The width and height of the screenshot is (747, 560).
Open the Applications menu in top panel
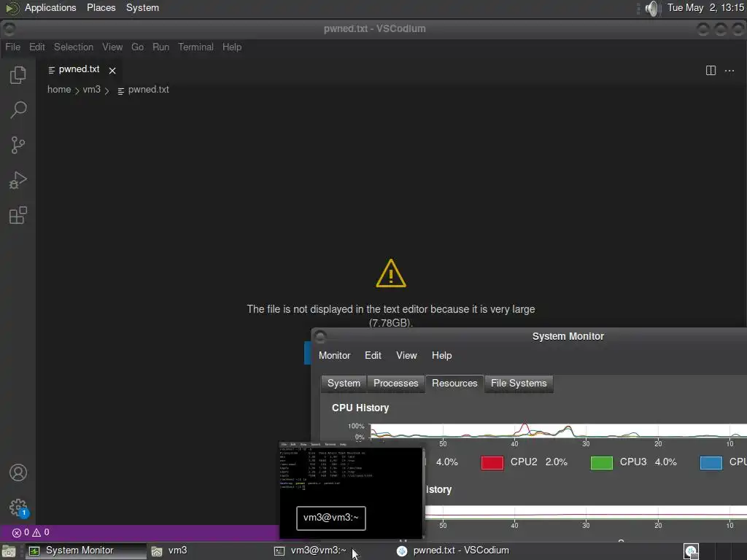pyautogui.click(x=50, y=8)
